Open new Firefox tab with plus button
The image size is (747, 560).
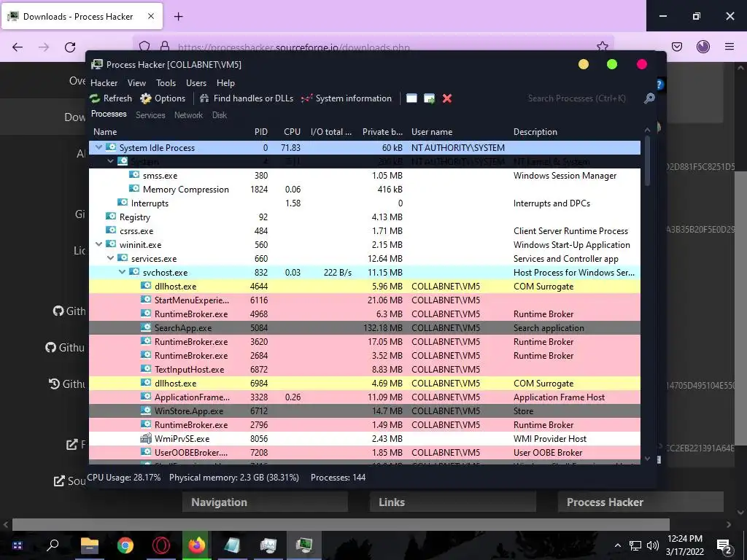click(178, 17)
